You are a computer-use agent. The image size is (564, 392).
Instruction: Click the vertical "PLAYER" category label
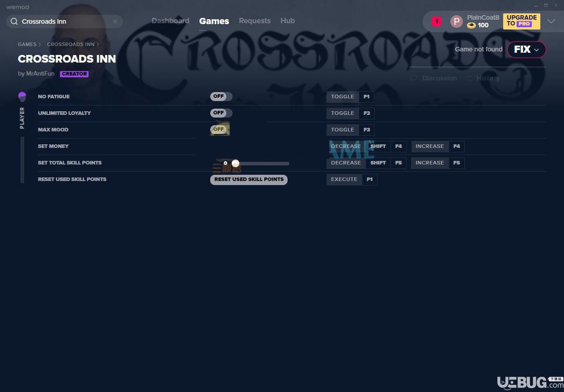22,118
